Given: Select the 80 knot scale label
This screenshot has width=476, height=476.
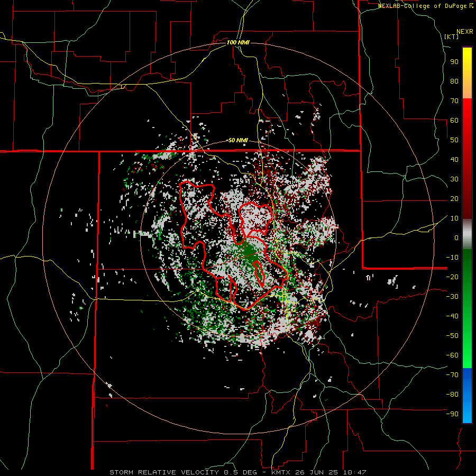Looking at the screenshot, I should pyautogui.click(x=454, y=81).
